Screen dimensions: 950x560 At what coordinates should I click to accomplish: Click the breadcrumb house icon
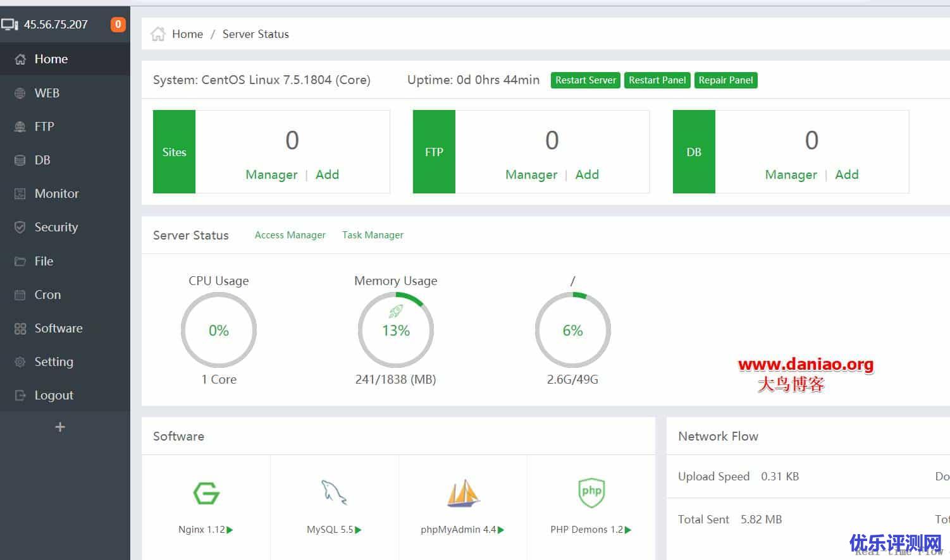click(x=158, y=34)
